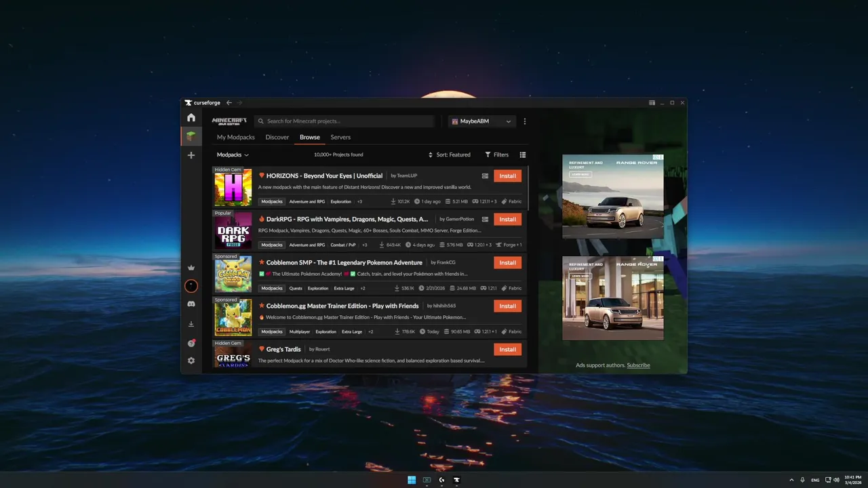Open Cobblemon SMP modpack thumbnail
868x488 pixels.
(x=233, y=274)
